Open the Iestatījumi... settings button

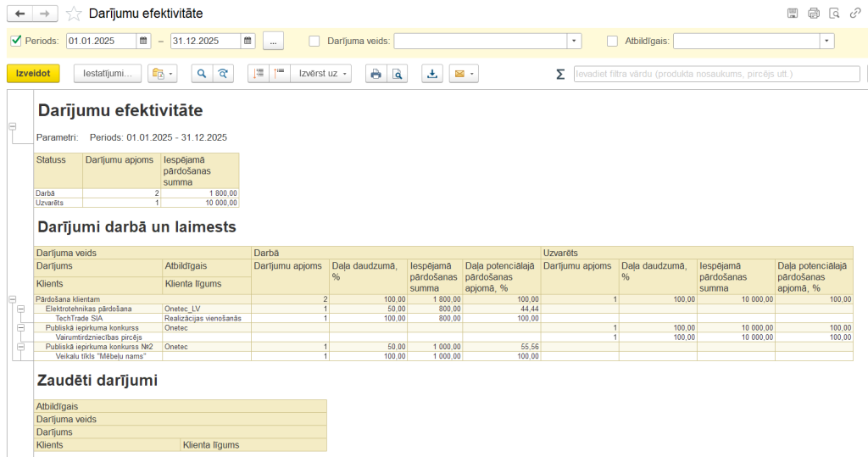point(107,74)
